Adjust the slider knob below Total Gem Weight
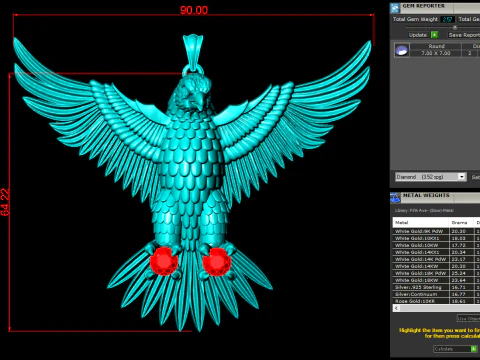 pyautogui.click(x=455, y=27)
